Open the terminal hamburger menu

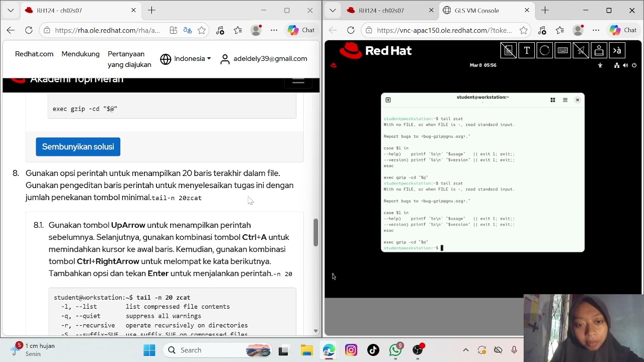point(565,100)
